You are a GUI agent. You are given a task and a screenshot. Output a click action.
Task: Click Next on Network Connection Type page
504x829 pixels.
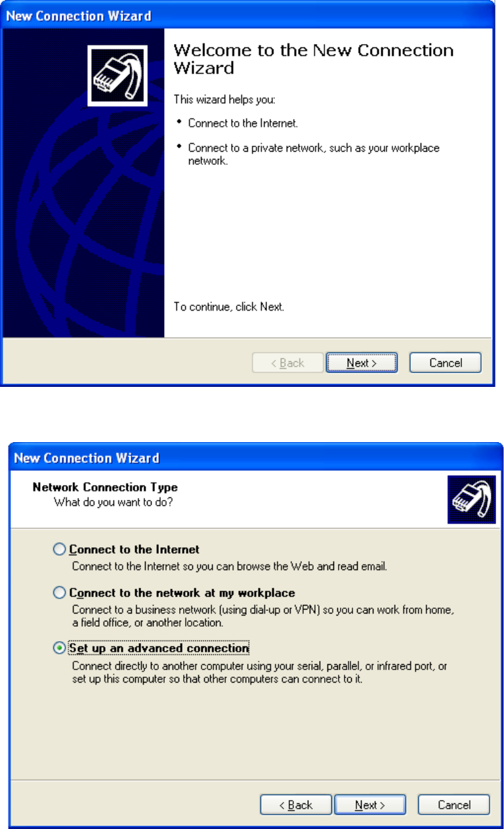tap(370, 805)
